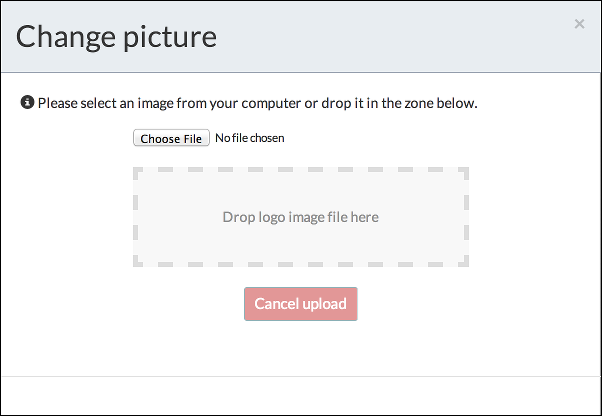Click the word 'picture' in the heading
This screenshot has height=416, width=602.
point(167,37)
